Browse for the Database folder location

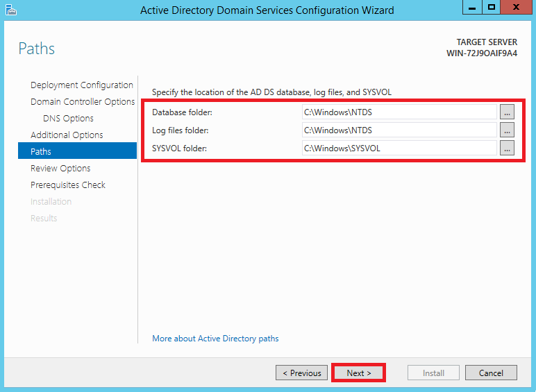coord(507,112)
